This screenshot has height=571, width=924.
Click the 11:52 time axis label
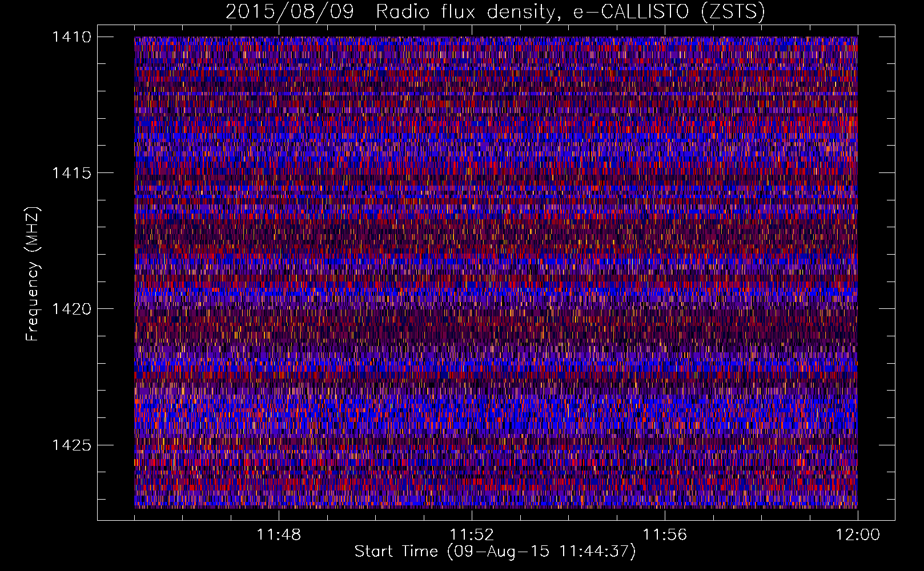[x=472, y=535]
